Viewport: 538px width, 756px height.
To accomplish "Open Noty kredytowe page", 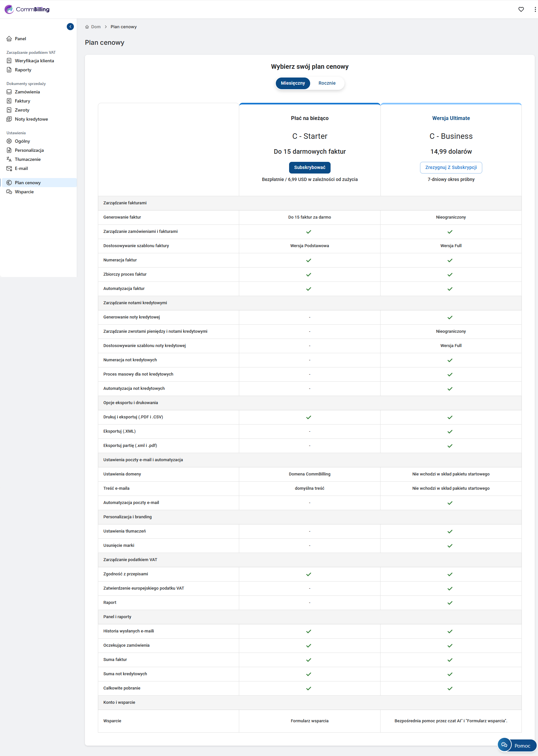I will [x=31, y=119].
